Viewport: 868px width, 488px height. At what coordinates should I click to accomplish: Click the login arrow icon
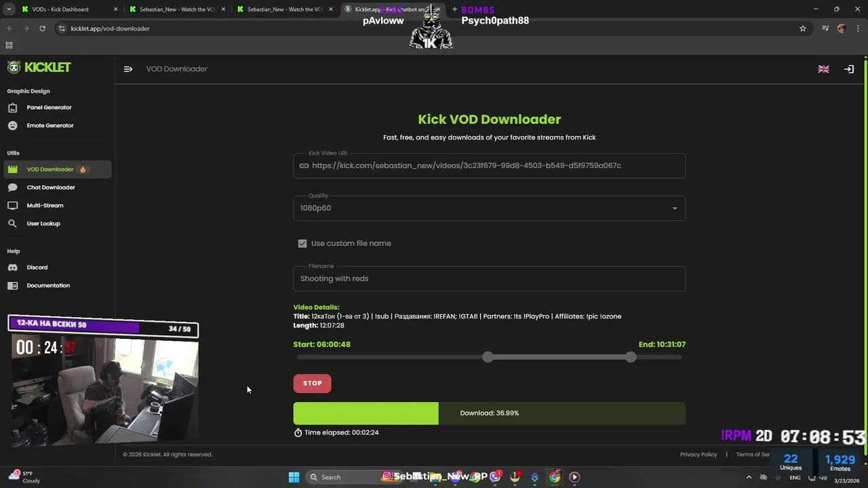click(849, 69)
